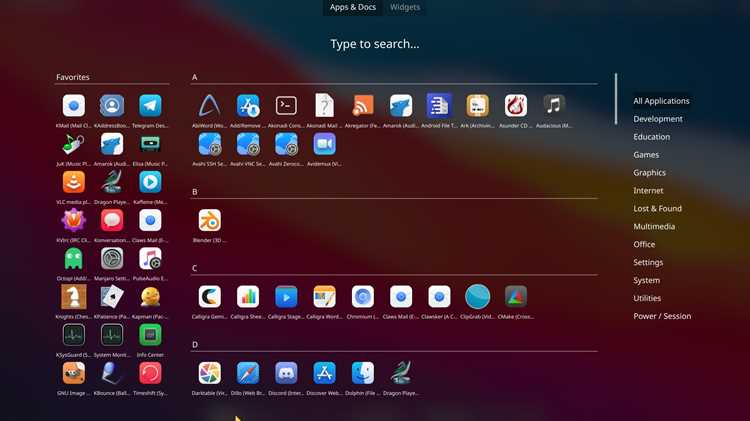The image size is (750, 421).
Task: Open Akonadi Console
Action: coord(286,106)
